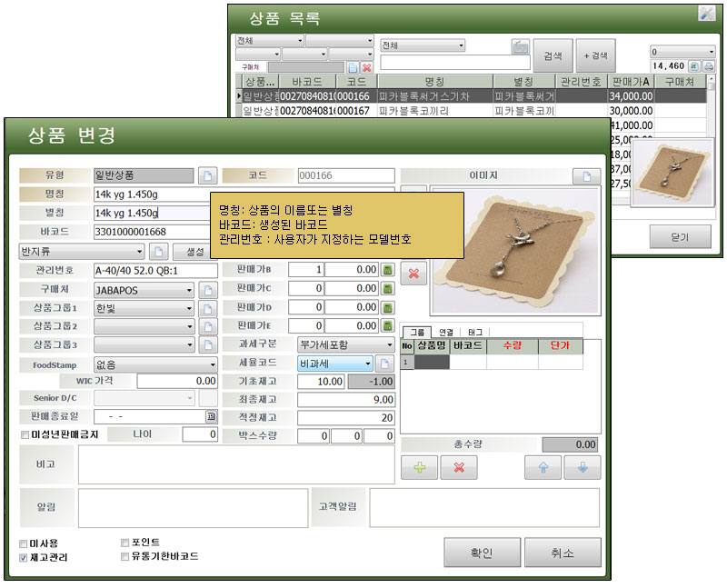Click the green add row plus icon

click(x=419, y=468)
